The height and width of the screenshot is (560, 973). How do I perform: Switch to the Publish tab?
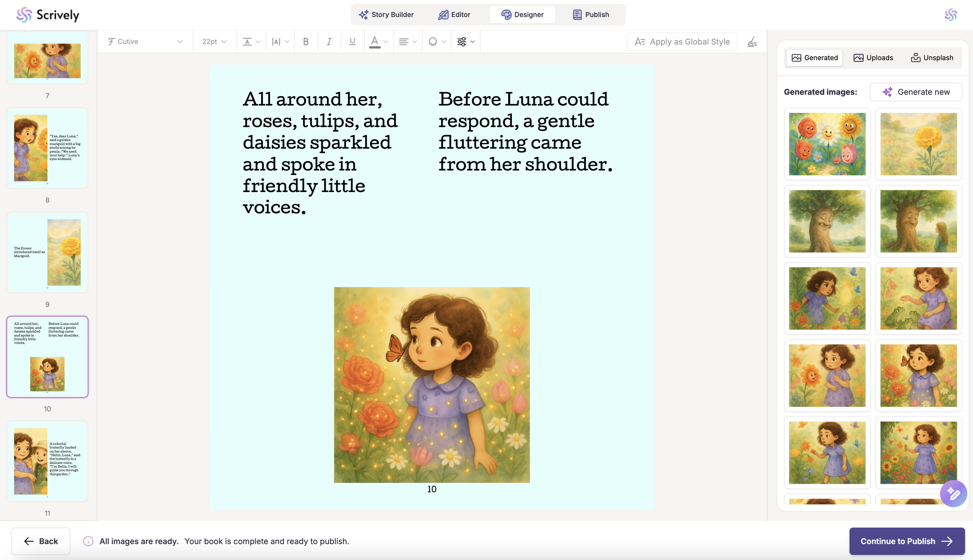click(591, 15)
